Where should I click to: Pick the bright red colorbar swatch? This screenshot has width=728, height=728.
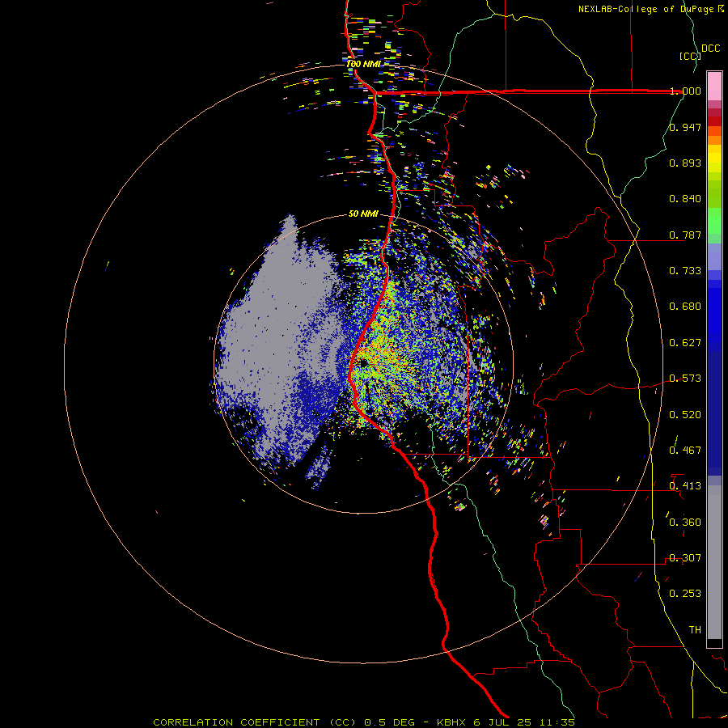pos(714,121)
